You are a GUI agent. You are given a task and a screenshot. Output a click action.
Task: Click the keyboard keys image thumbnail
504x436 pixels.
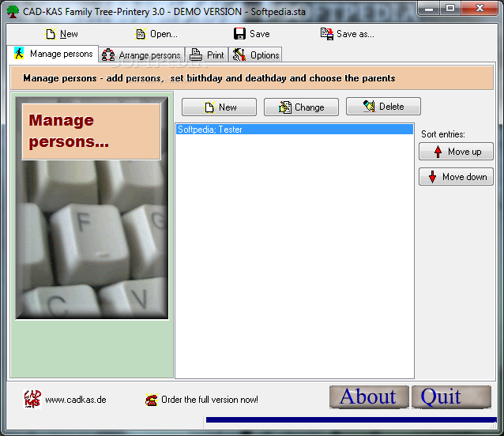92,208
